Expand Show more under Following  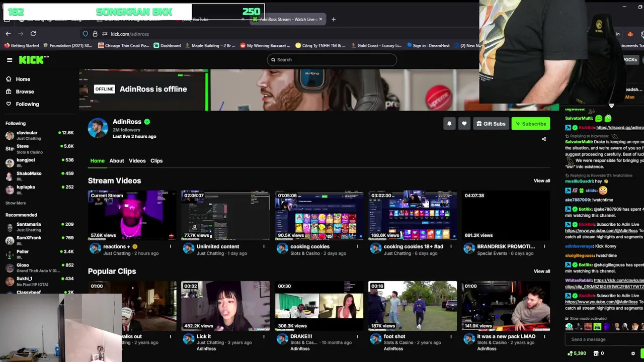pos(16,203)
